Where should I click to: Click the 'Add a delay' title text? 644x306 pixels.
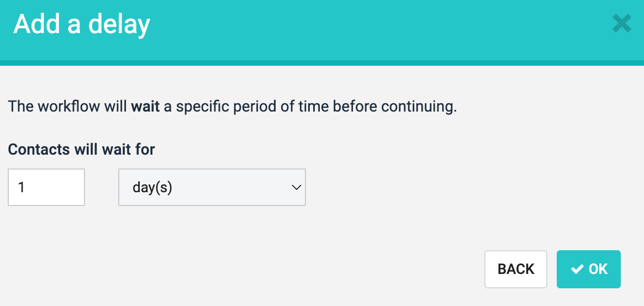[x=82, y=25]
